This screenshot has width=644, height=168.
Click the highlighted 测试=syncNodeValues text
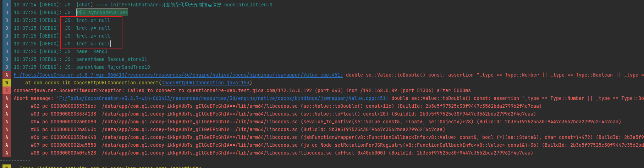click(102, 12)
